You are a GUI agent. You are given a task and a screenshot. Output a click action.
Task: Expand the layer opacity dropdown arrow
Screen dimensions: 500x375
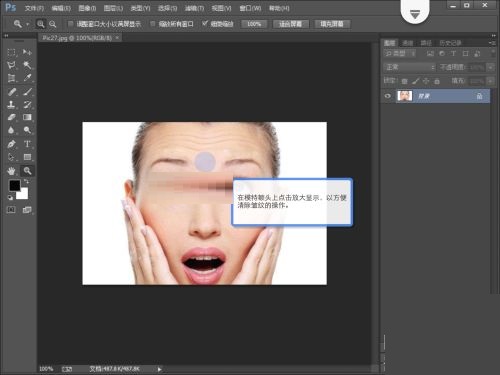click(490, 67)
